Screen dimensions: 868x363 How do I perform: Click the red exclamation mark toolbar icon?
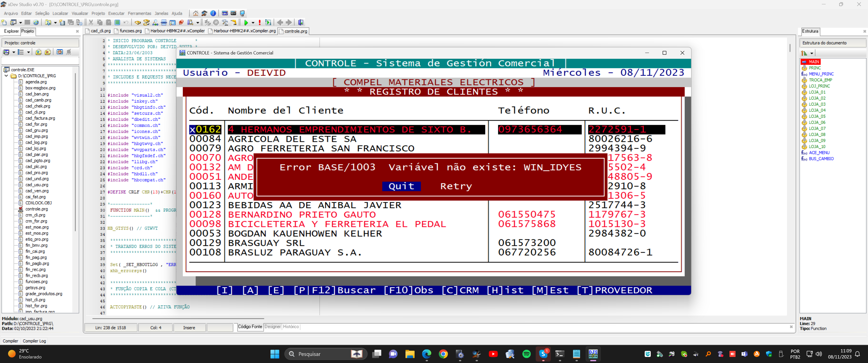pos(259,22)
